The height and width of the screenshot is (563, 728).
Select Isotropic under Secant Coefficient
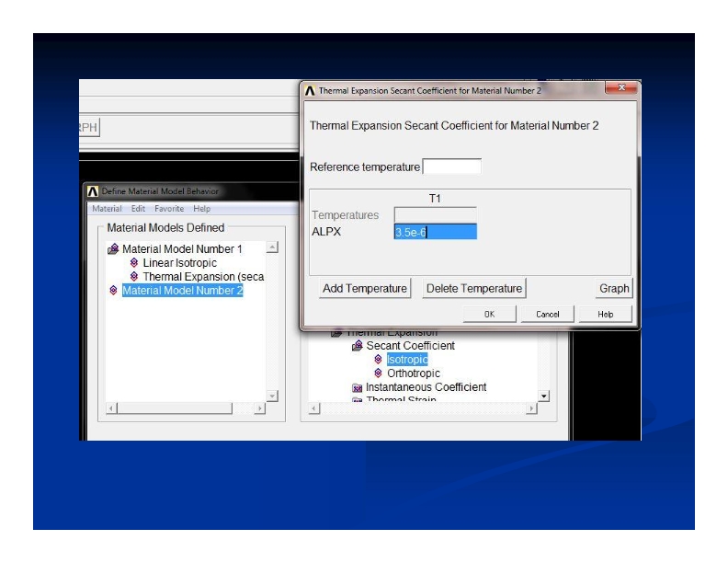point(406,360)
